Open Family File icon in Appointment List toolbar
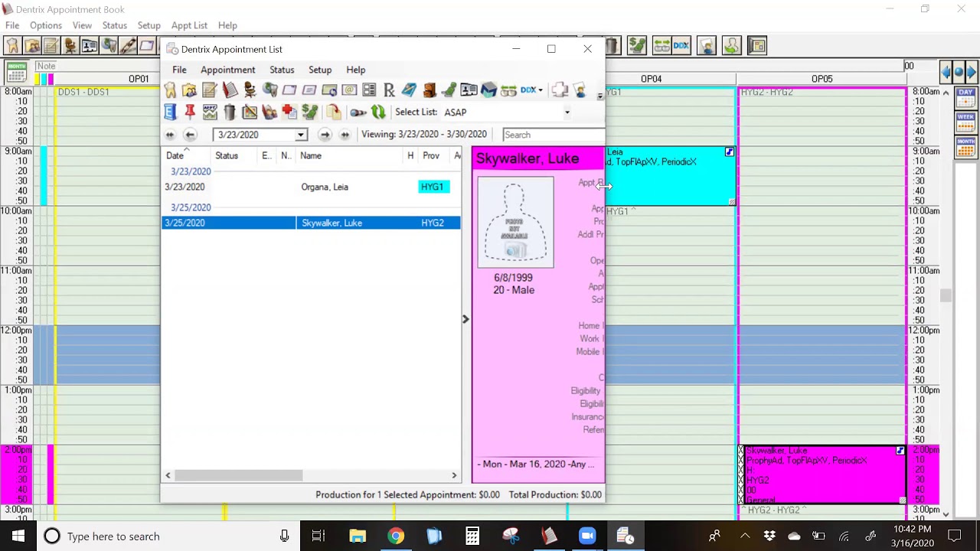This screenshot has height=551, width=980. point(190,90)
